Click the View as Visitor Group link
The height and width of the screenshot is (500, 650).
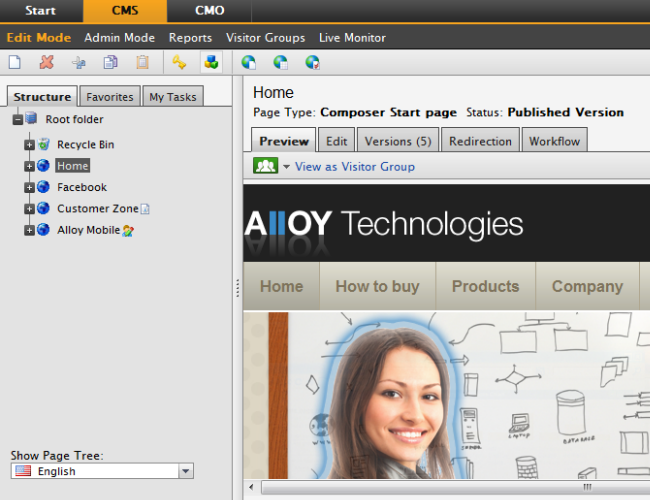point(354,166)
